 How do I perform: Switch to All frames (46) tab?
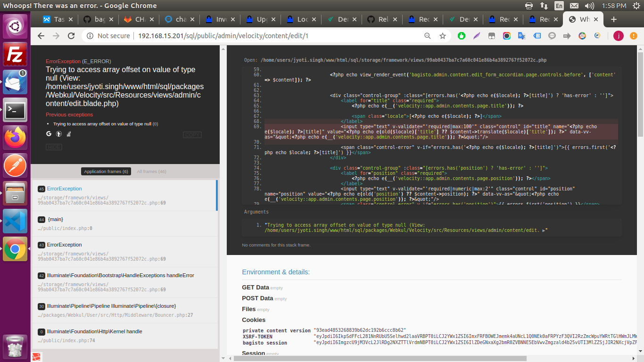[151, 172]
